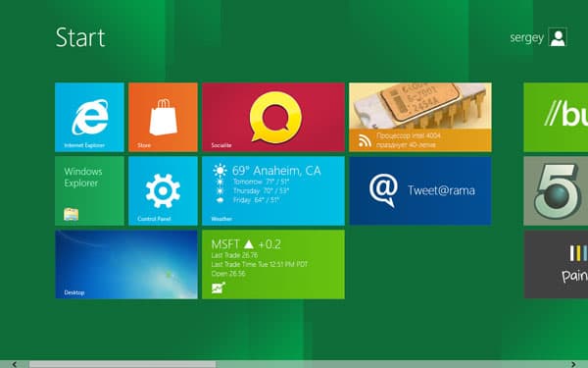Open the Internet Explorer tile
Image resolution: width=588 pixels, height=368 pixels.
click(89, 117)
